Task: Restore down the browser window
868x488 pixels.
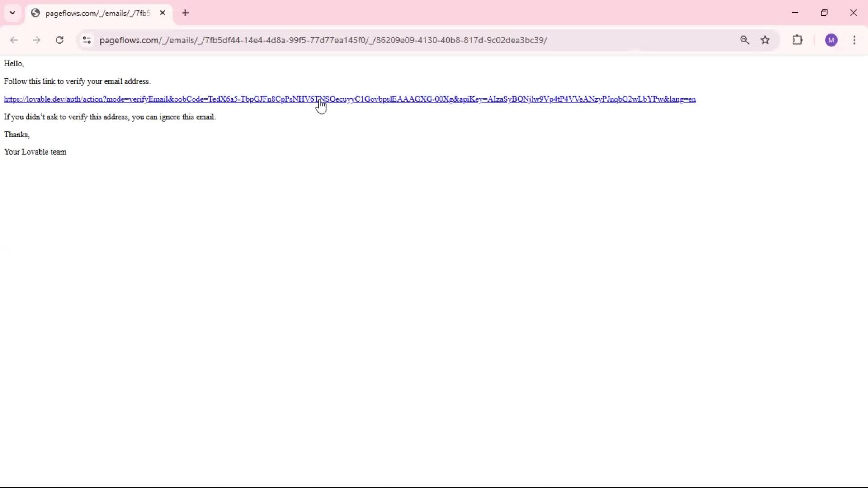Action: tap(824, 13)
